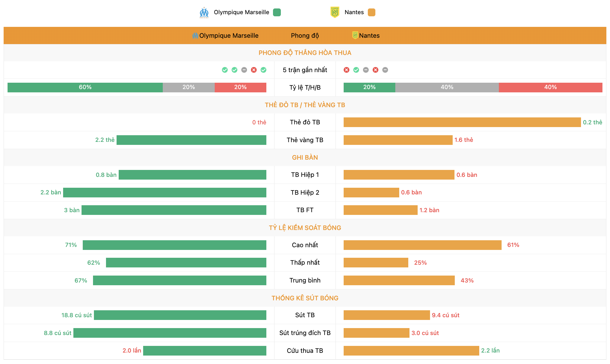
Task: Click the green Olympique Marseille color swatch
Action: 277,12
